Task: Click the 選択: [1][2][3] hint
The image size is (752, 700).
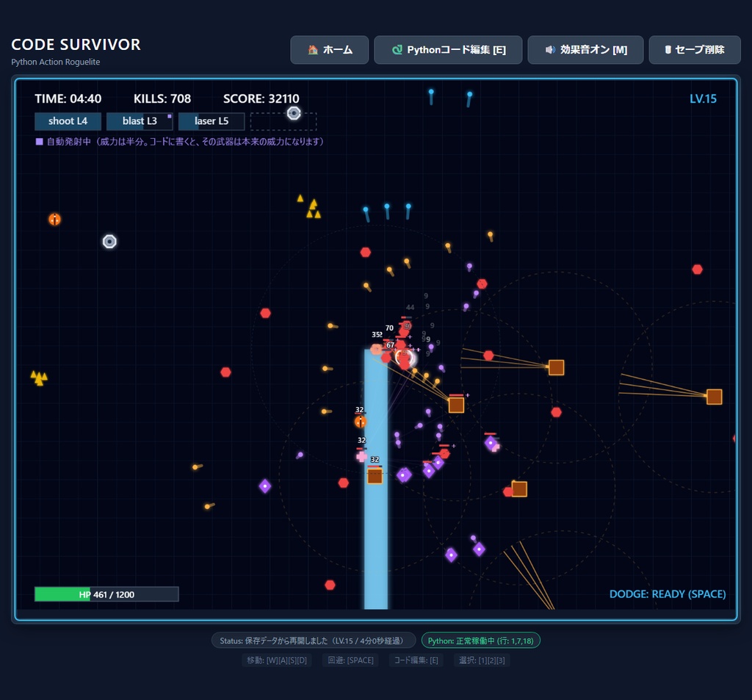Action: click(482, 660)
